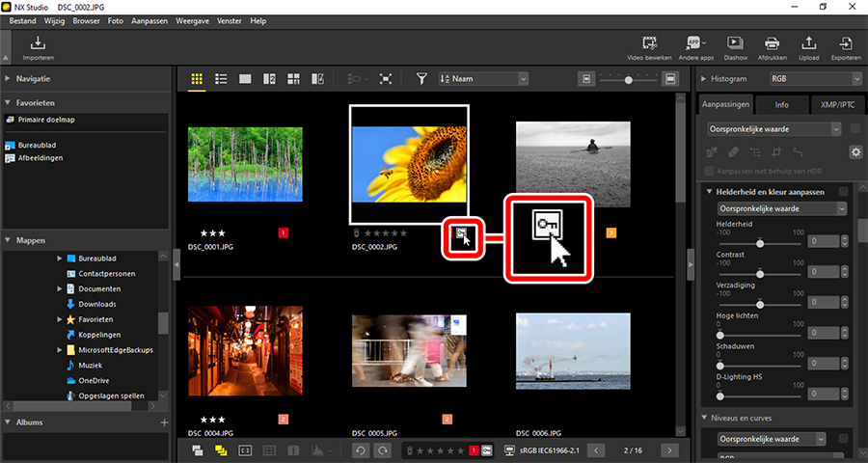Viewport: 868px width, 463px height.
Task: Click the Verzadiging value field
Action: pyautogui.click(x=824, y=302)
